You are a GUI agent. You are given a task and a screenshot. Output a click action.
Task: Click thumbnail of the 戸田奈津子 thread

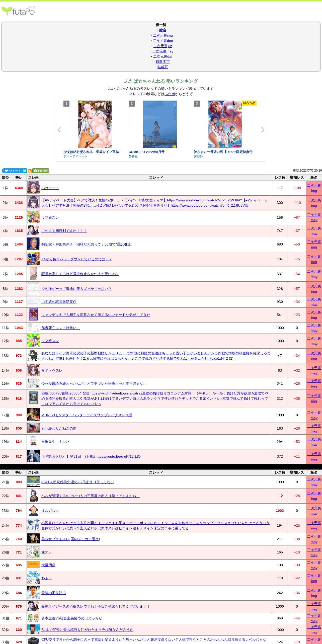[33, 244]
